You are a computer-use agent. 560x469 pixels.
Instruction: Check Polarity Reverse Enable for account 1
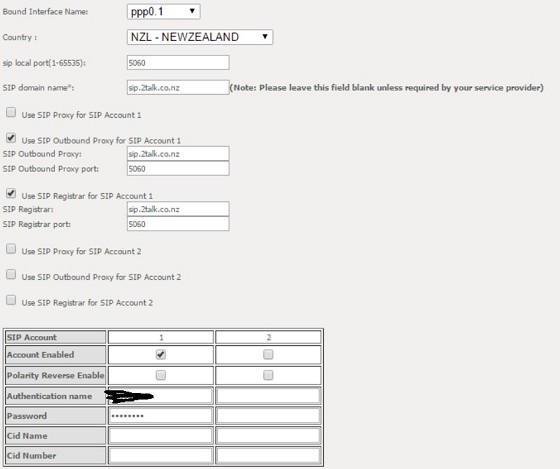[x=161, y=375]
